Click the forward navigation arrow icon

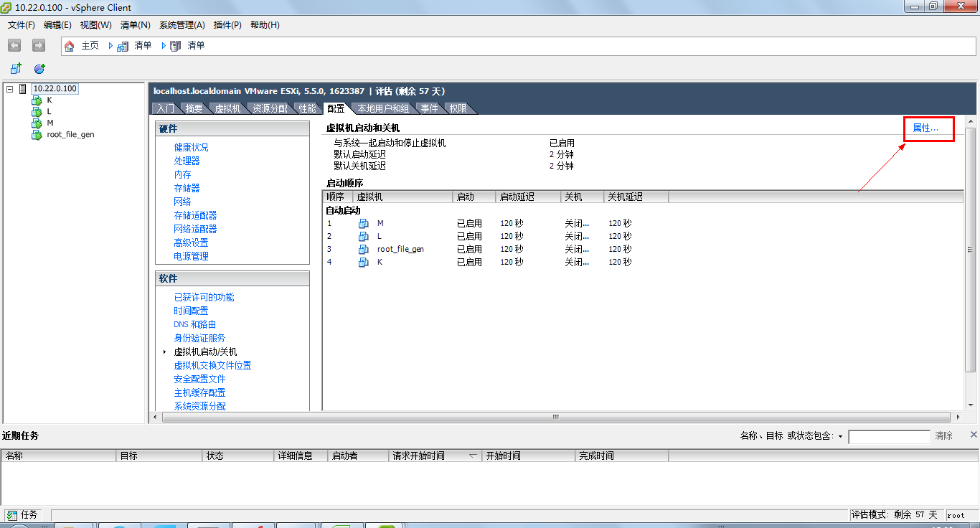click(39, 45)
